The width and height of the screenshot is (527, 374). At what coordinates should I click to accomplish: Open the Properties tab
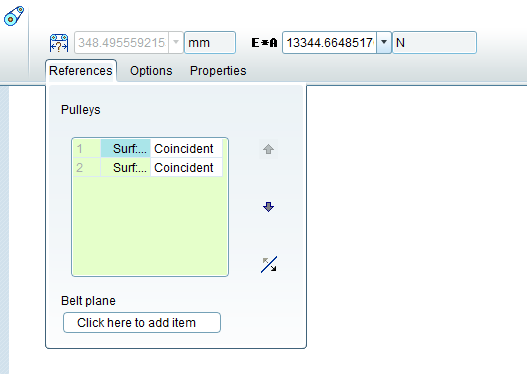pos(218,71)
